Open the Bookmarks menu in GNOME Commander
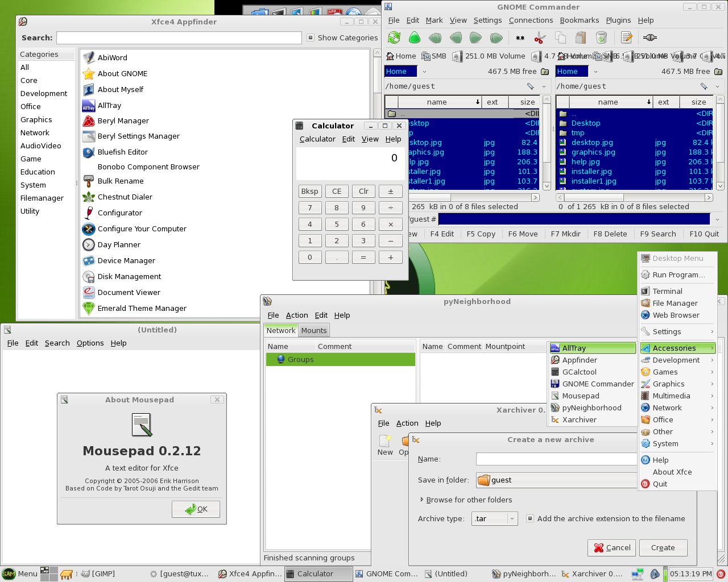 [x=580, y=20]
